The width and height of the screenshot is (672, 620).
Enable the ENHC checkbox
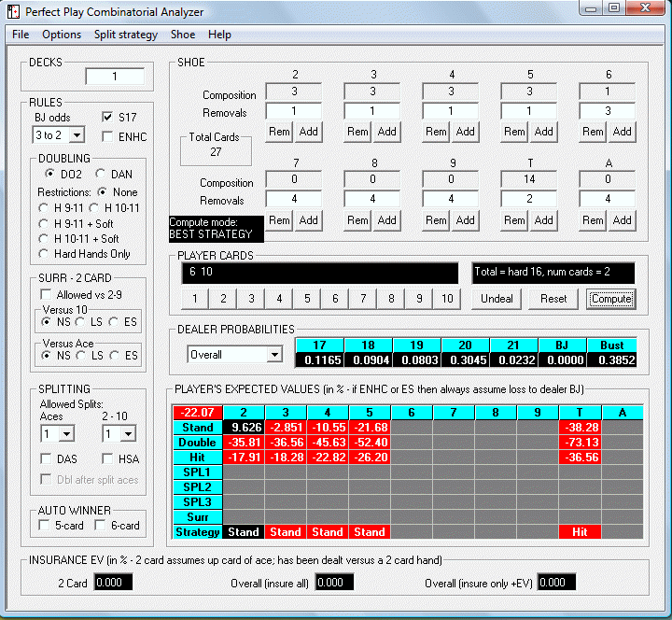click(107, 136)
